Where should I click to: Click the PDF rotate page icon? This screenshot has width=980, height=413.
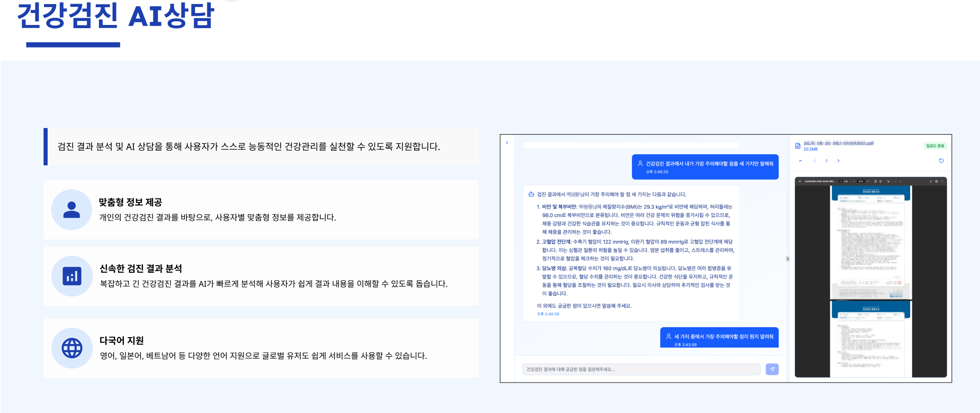[881, 182]
